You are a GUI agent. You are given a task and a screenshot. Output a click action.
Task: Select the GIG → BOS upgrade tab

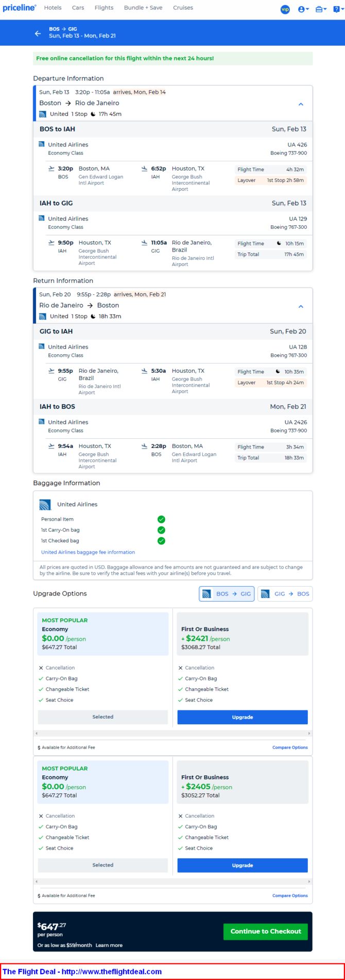(285, 594)
